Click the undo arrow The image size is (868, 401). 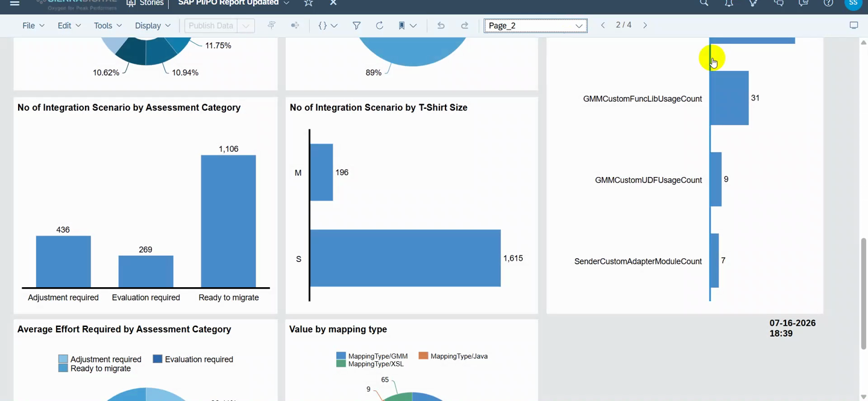tap(441, 25)
